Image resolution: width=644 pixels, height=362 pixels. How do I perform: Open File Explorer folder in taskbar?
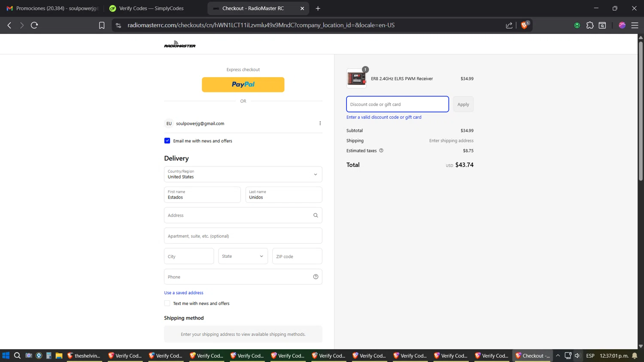click(x=59, y=356)
